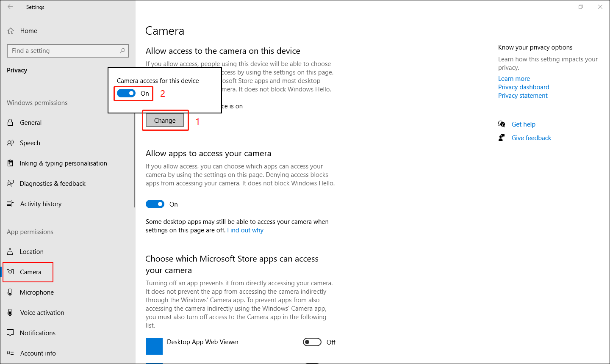Open General under Windows permissions
Screen dimensions: 610x364
(x=30, y=122)
